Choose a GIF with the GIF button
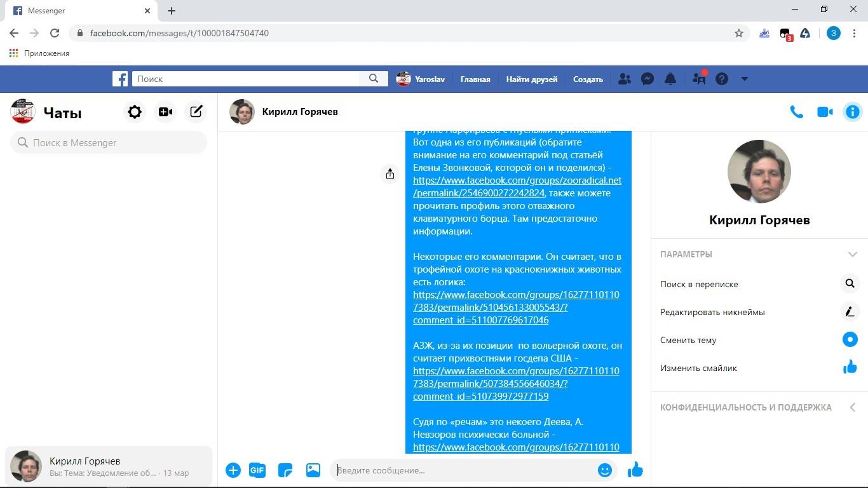Image resolution: width=868 pixels, height=488 pixels. point(257,470)
